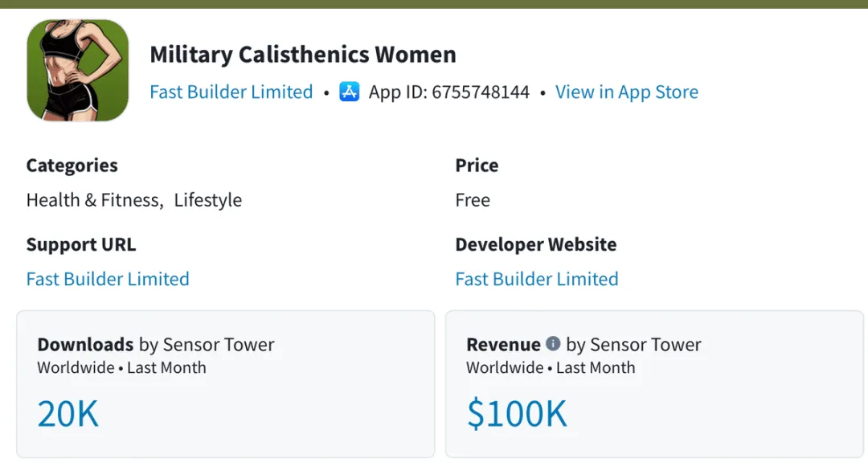Click the Lifestyle category
This screenshot has width=868, height=467.
pos(208,200)
